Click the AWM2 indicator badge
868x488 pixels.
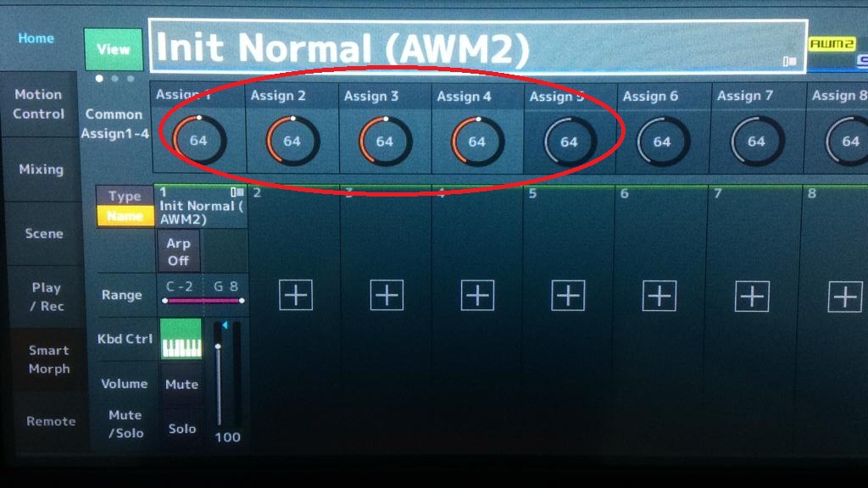[x=832, y=44]
